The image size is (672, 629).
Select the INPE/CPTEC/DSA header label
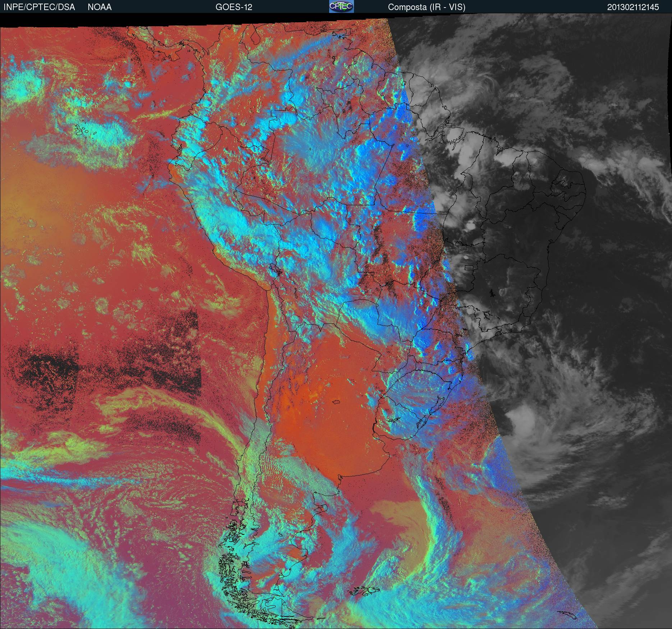[39, 7]
